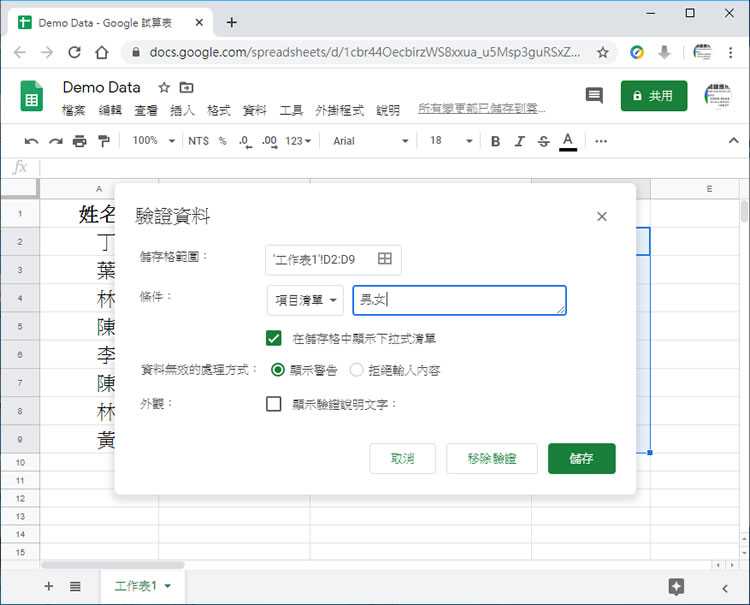Toggle 在儲存格中顯示下拉式清單 checkbox
The image size is (750, 605).
[x=274, y=338]
